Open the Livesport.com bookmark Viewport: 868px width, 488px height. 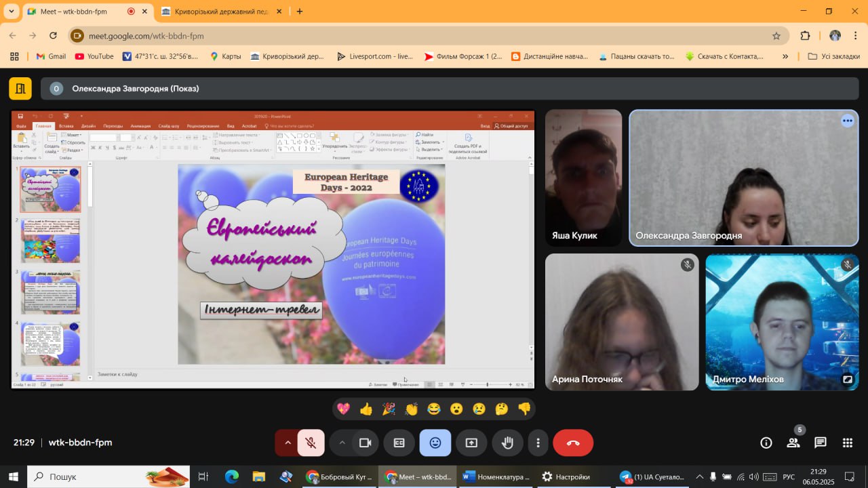click(x=374, y=56)
